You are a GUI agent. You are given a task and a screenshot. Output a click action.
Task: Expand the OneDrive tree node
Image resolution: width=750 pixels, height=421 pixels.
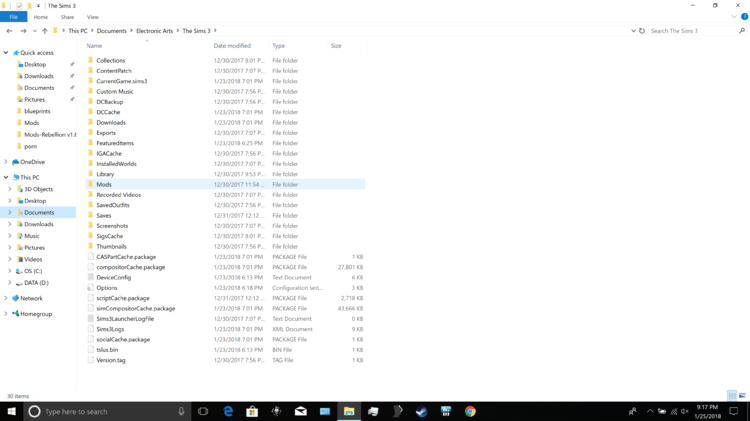[6, 162]
